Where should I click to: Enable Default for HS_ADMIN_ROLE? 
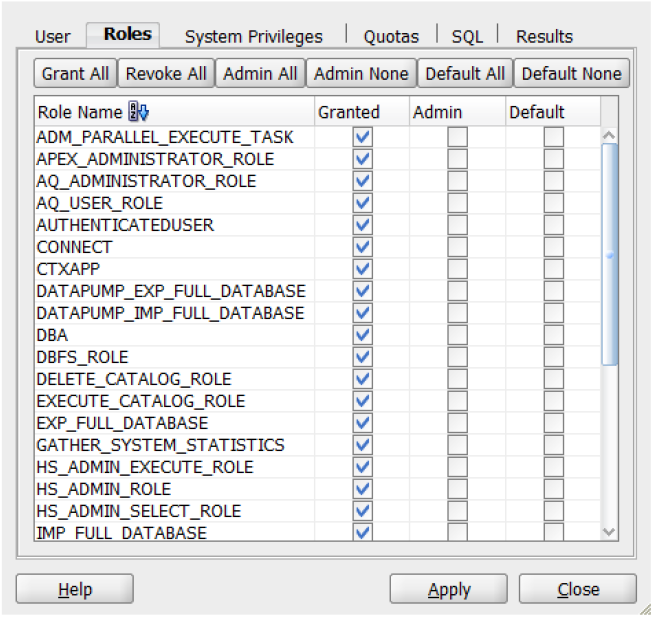(x=553, y=489)
